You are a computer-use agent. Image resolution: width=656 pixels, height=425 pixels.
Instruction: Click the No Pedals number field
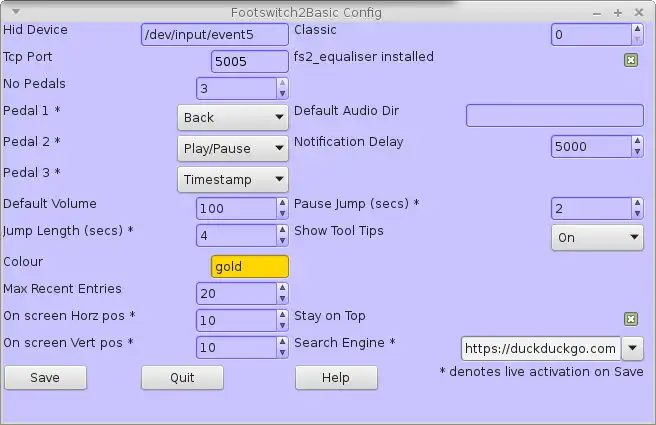(236, 88)
